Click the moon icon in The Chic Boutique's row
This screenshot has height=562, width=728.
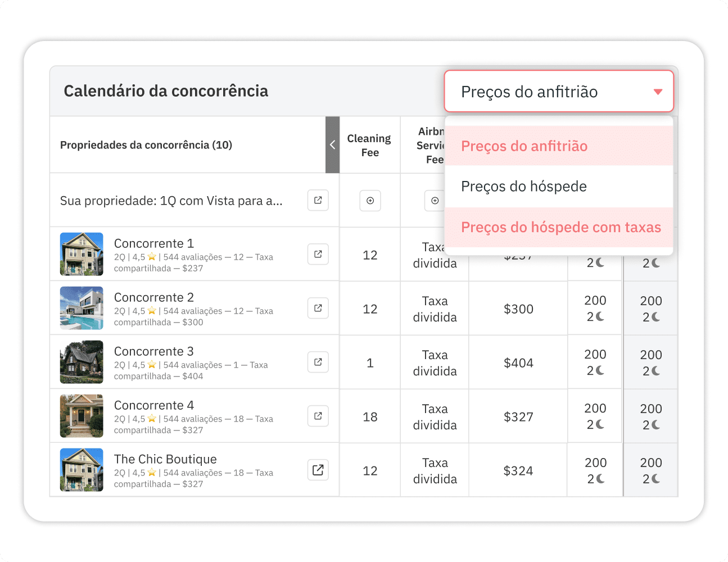pyautogui.click(x=601, y=478)
